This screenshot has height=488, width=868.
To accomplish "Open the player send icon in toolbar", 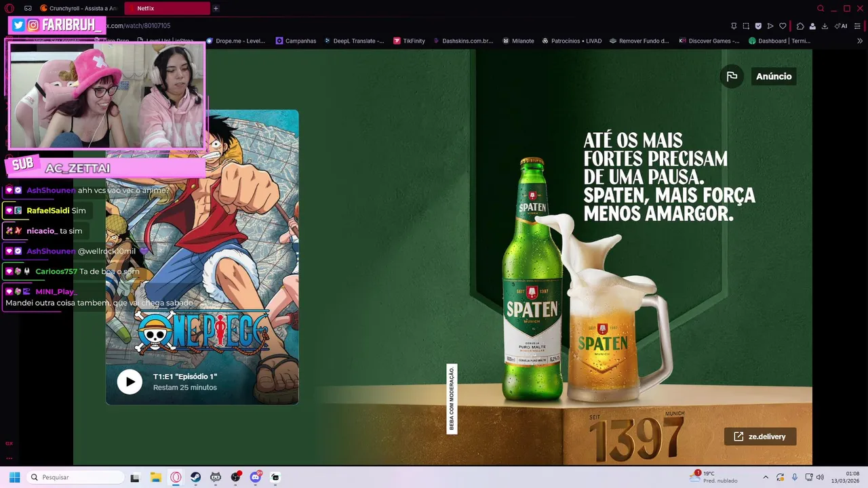I will (770, 26).
